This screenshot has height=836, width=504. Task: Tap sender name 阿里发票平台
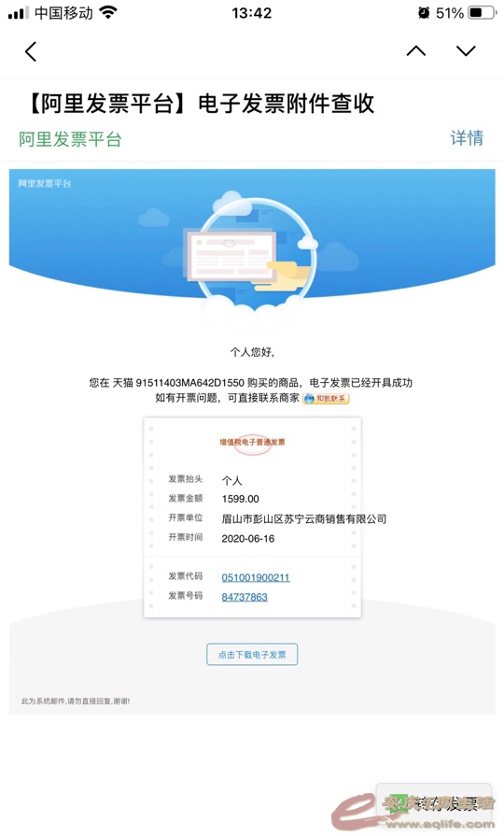click(x=70, y=139)
